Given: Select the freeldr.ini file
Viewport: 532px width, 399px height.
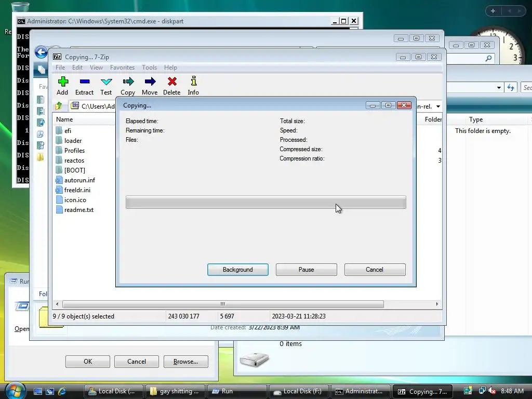Looking at the screenshot, I should [x=77, y=190].
